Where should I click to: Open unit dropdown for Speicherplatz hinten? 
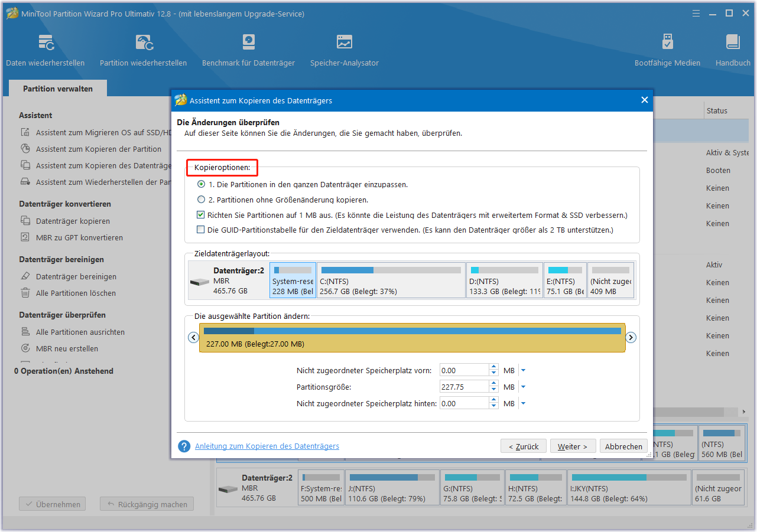click(523, 403)
